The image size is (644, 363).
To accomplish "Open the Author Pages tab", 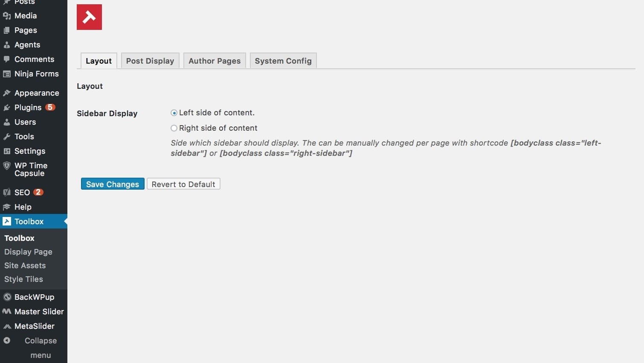I will point(215,61).
